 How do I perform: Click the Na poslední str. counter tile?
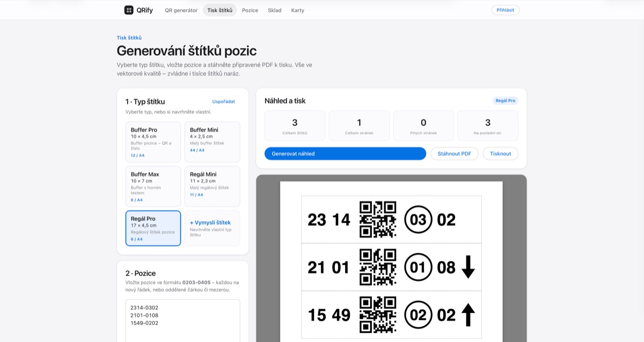488,126
